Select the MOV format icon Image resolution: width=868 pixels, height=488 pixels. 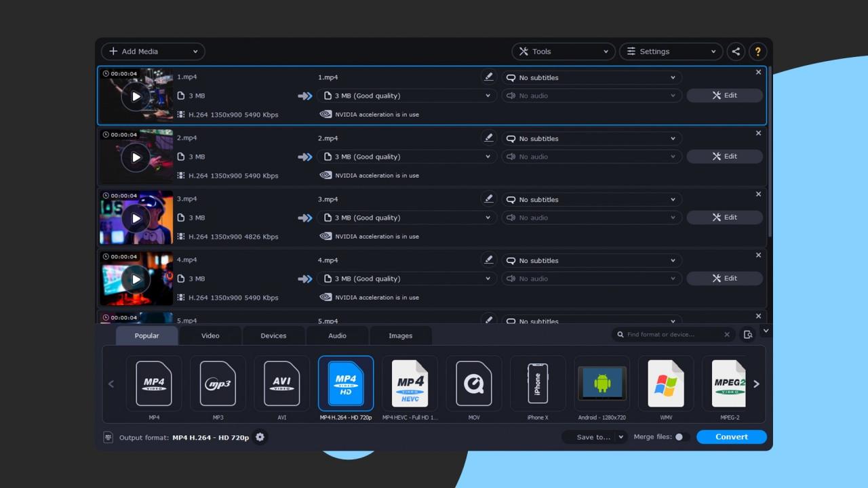coord(474,384)
